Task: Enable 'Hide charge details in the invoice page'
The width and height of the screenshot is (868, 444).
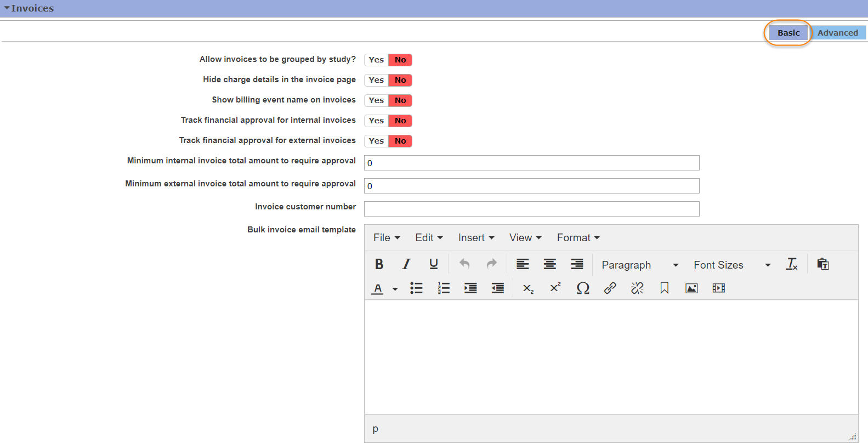Action: point(376,80)
